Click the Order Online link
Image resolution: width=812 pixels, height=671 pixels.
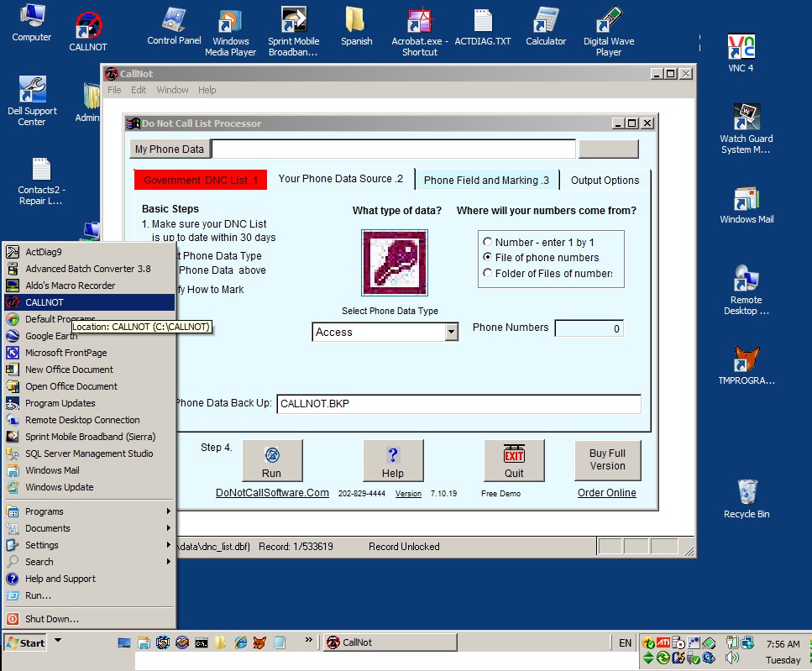(607, 493)
